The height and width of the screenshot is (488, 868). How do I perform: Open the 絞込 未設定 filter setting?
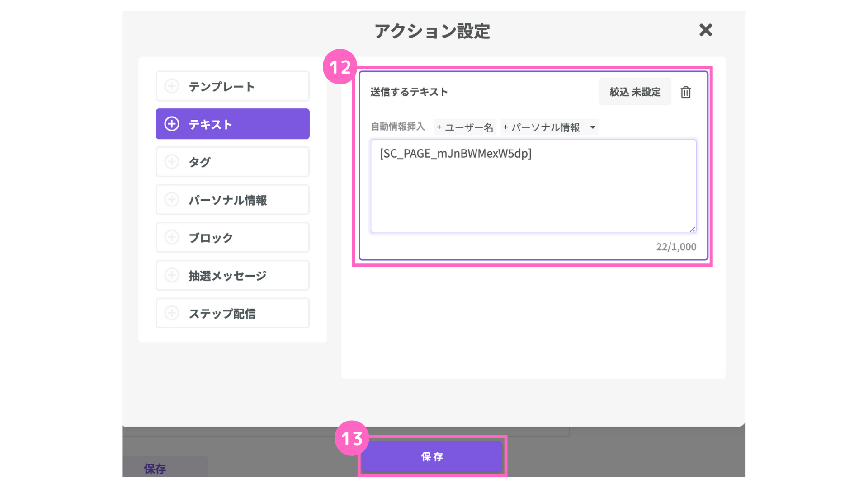tap(635, 92)
